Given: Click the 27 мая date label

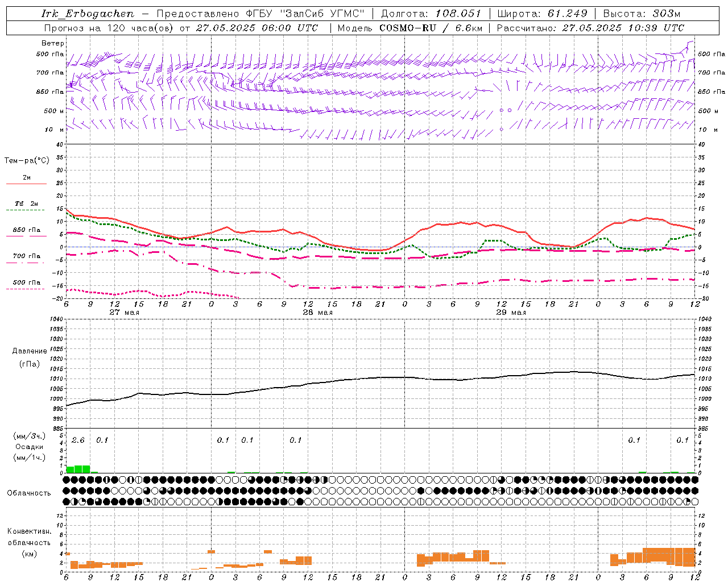Looking at the screenshot, I should coord(123,313).
